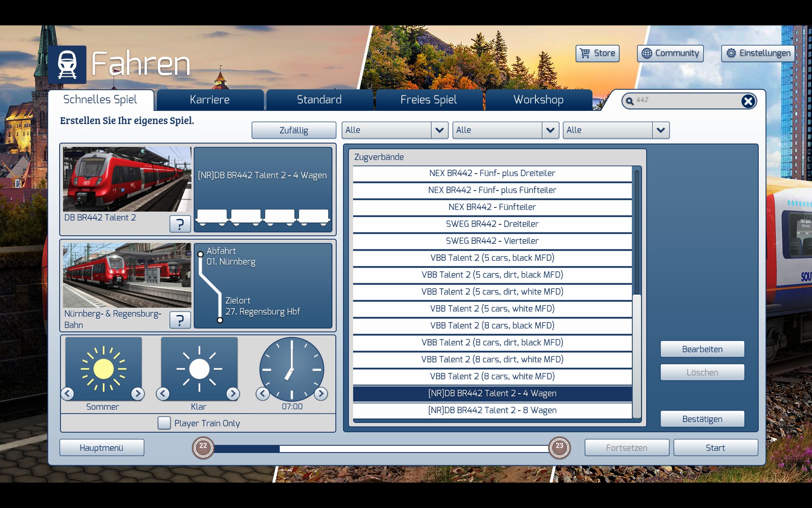Open the Workshop tab
Image resolution: width=812 pixels, height=508 pixels.
(x=538, y=100)
